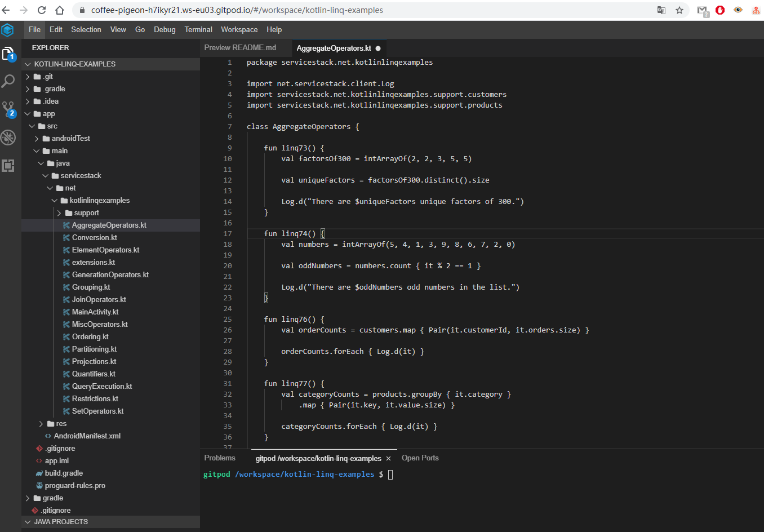Screen dimensions: 764x532
Task: Collapse the kotlinlinqexamples folder
Action: pos(55,201)
